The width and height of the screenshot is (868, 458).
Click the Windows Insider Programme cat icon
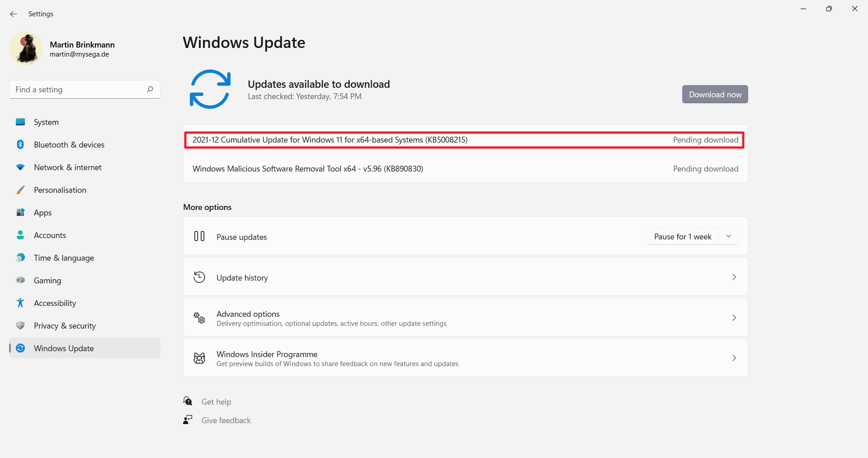[199, 358]
